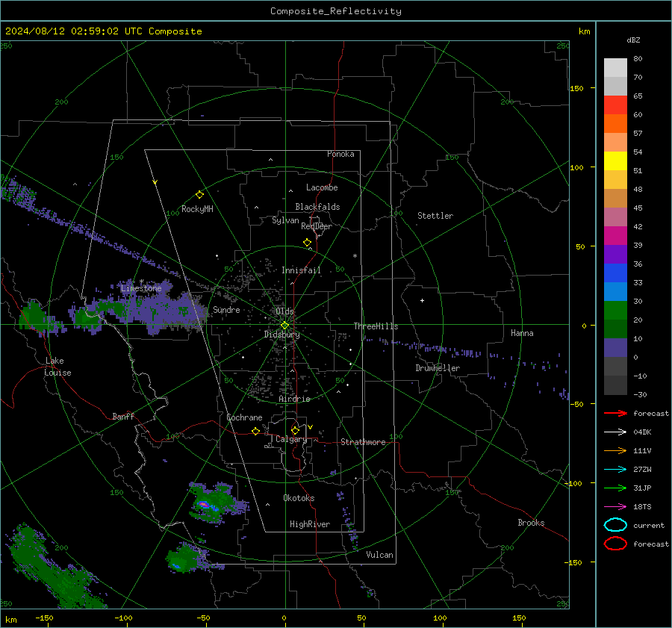The width and height of the screenshot is (672, 628).
Task: Click the red forecast arrow legend icon
Action: pyautogui.click(x=615, y=413)
